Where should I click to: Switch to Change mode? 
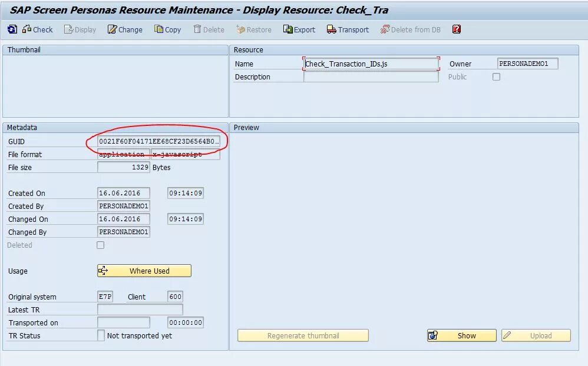[125, 29]
